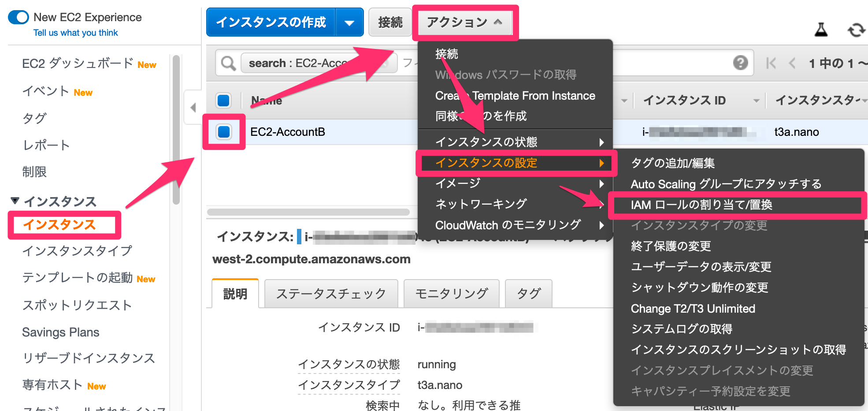The image size is (868, 411).
Task: Refresh the instance list
Action: [x=857, y=30]
